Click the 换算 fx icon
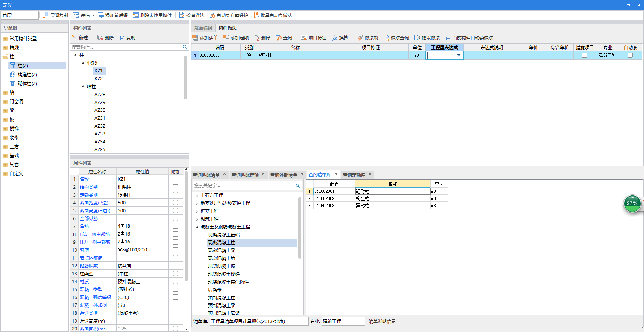Image resolution: width=644 pixels, height=332 pixels. pyautogui.click(x=335, y=38)
